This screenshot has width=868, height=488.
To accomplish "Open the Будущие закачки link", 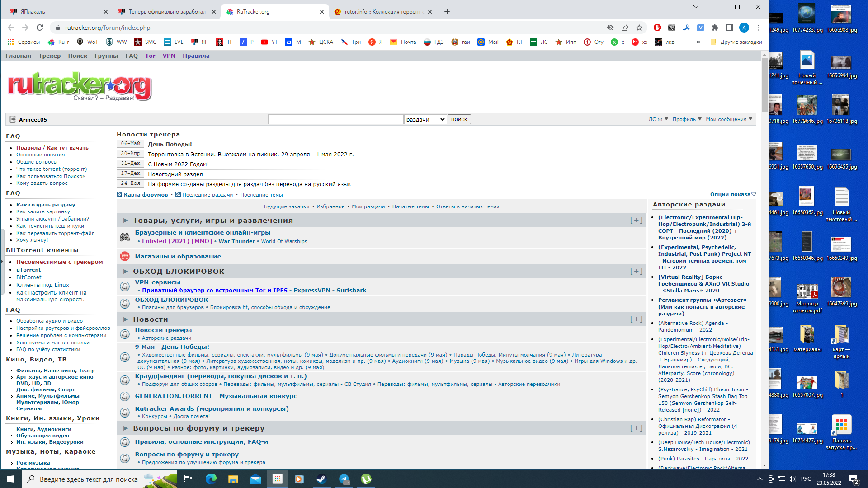I will 287,206.
